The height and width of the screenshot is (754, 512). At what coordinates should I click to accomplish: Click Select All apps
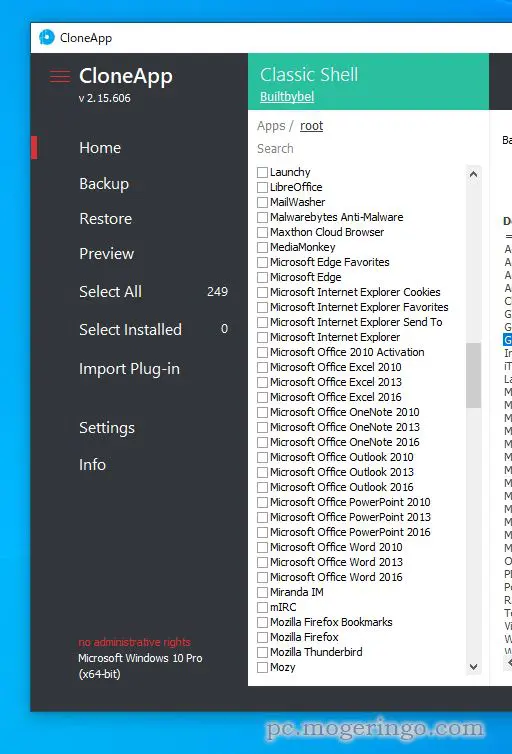point(110,291)
